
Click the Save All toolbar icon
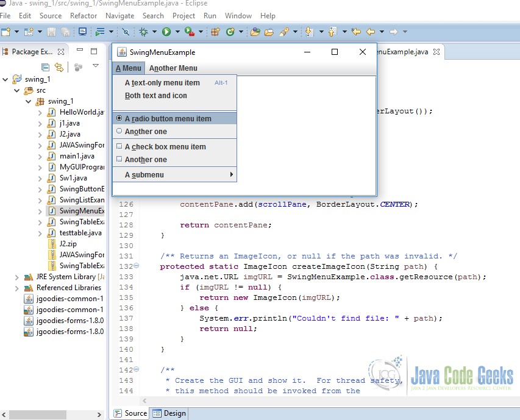tap(65, 32)
